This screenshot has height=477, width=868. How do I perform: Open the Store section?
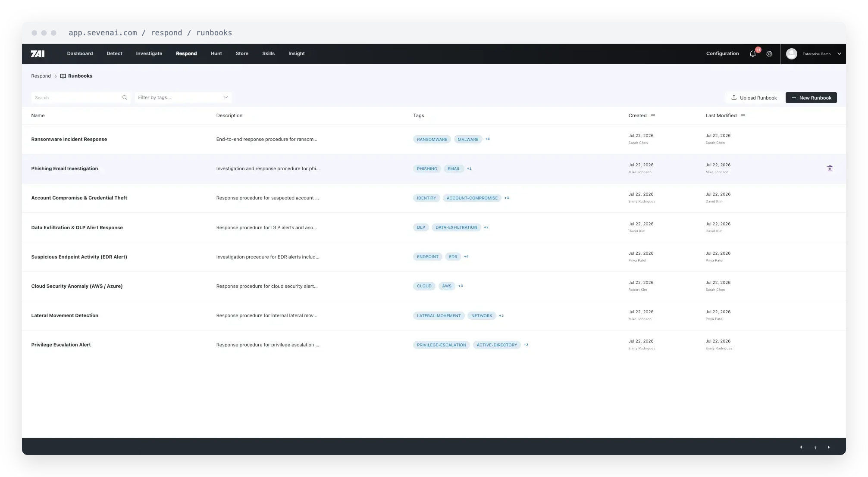coord(242,54)
